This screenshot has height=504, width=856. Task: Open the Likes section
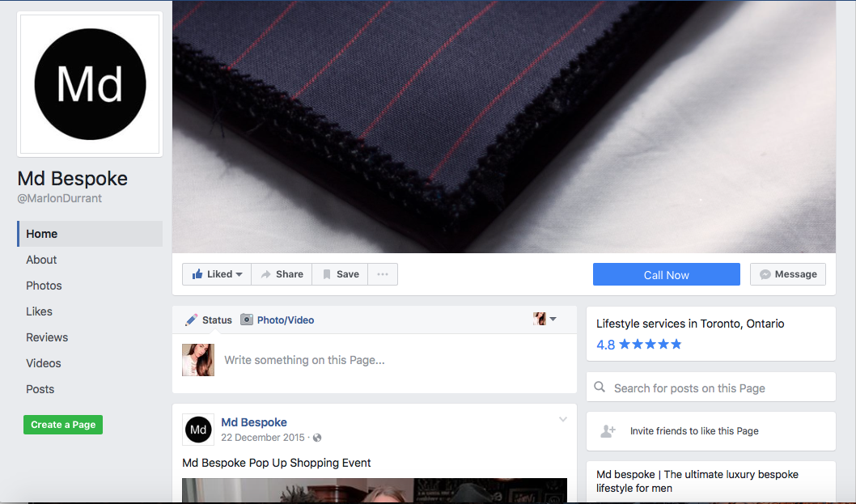(40, 311)
